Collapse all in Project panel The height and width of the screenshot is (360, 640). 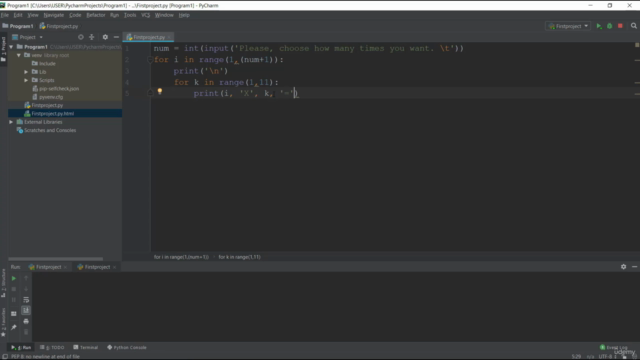tap(92, 37)
